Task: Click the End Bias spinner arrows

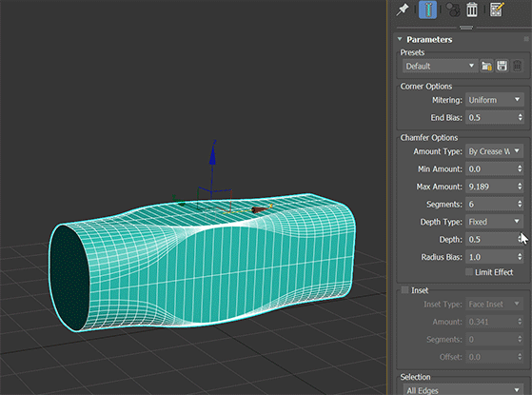Action: 520,117
